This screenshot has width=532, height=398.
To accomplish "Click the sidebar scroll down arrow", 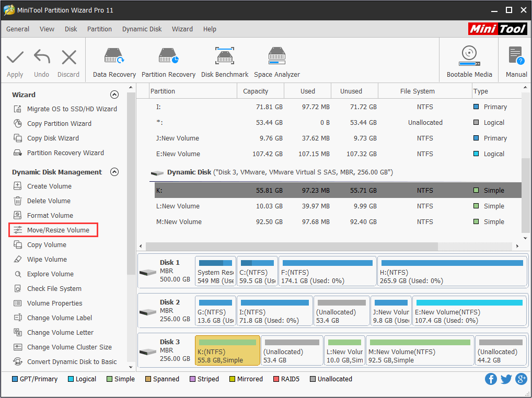I will coord(131,367).
